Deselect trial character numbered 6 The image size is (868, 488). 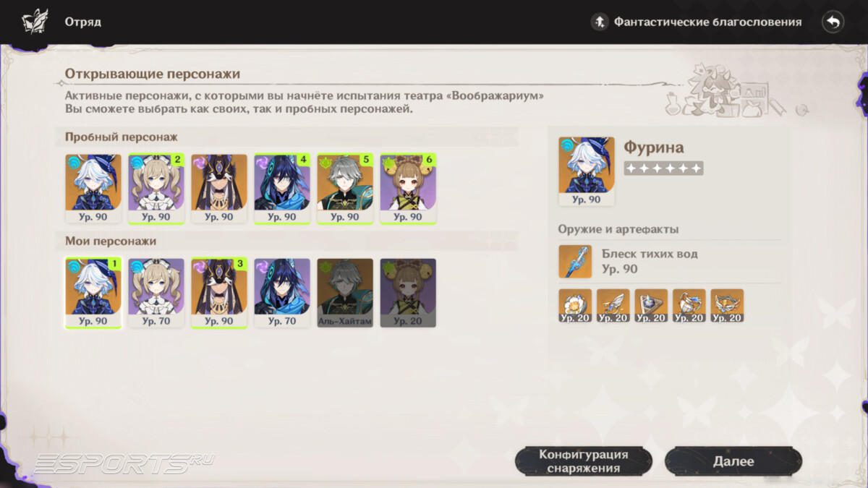(408, 188)
